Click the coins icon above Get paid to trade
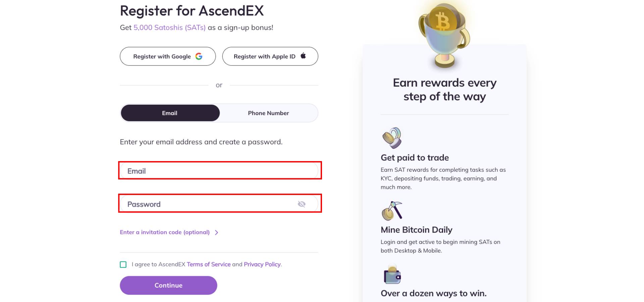 coord(392,138)
